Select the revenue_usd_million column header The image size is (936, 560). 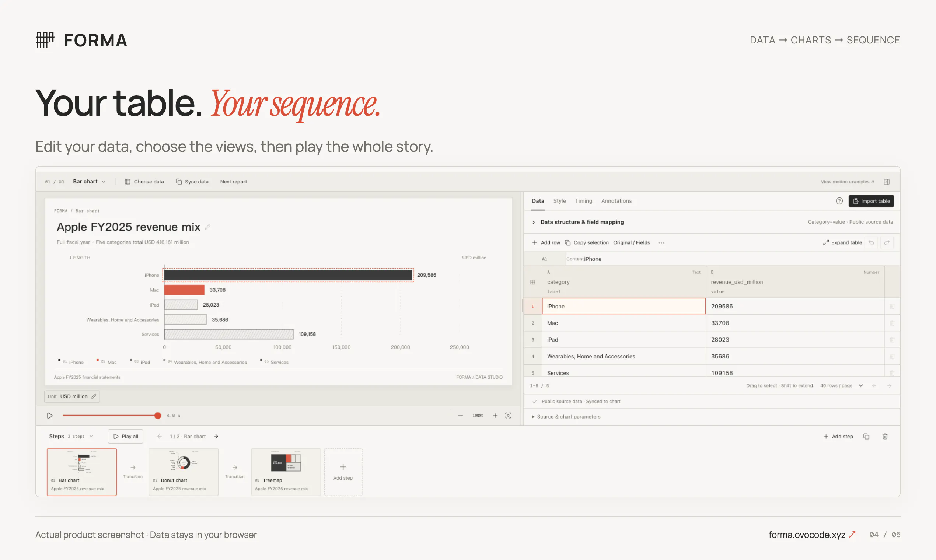click(x=795, y=282)
